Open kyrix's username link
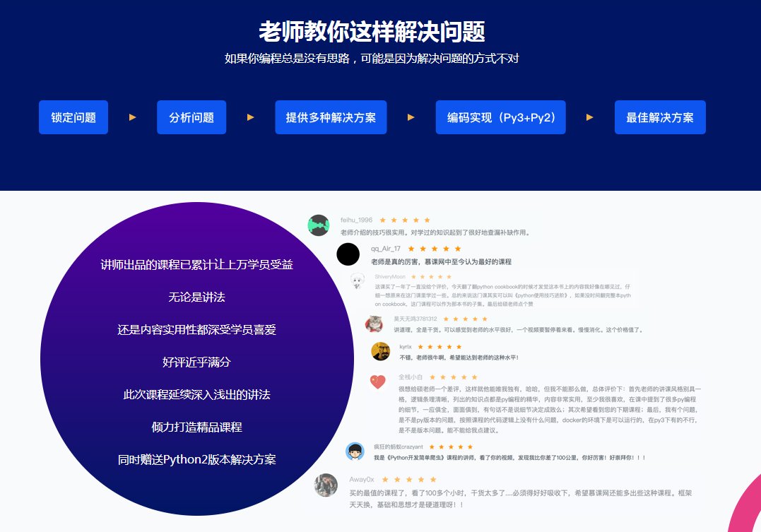This screenshot has width=761, height=532. coord(405,346)
